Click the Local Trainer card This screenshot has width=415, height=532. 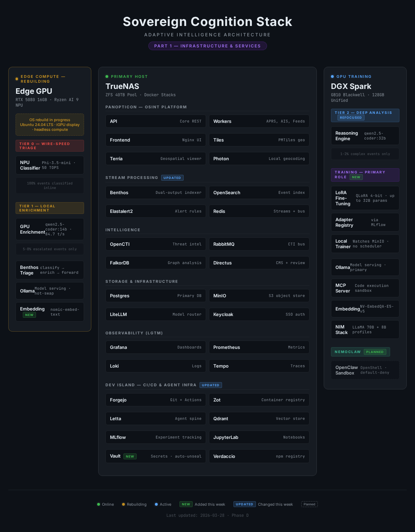point(365,244)
